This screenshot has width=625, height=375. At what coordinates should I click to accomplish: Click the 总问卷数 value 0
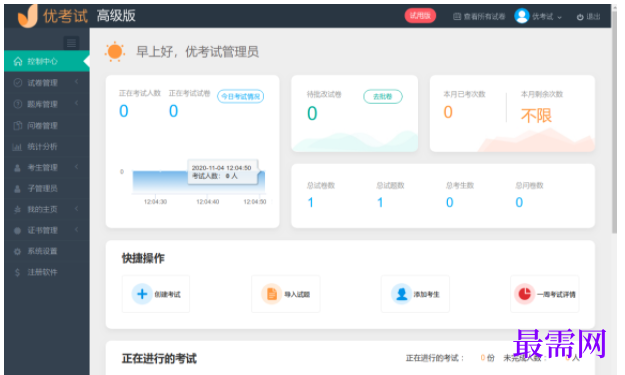click(x=519, y=202)
